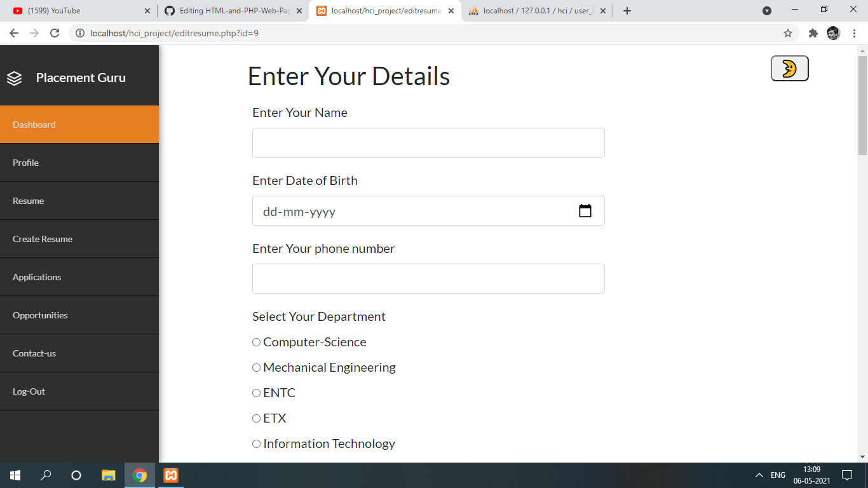Choose ENTC as your department

coord(256,393)
